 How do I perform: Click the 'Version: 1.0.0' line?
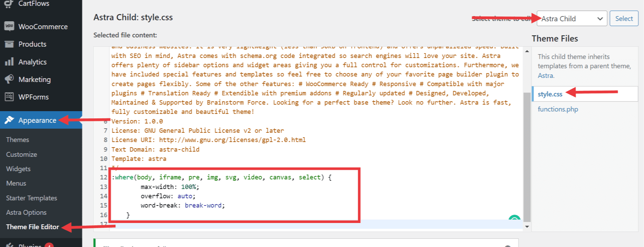[x=137, y=121]
